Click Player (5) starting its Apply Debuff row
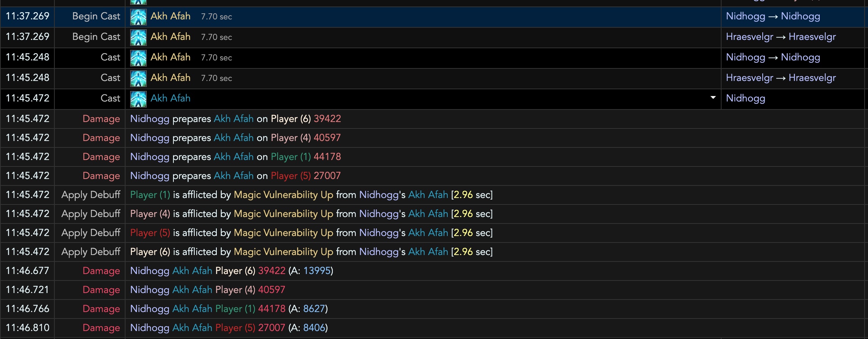The image size is (868, 339). [x=150, y=233]
